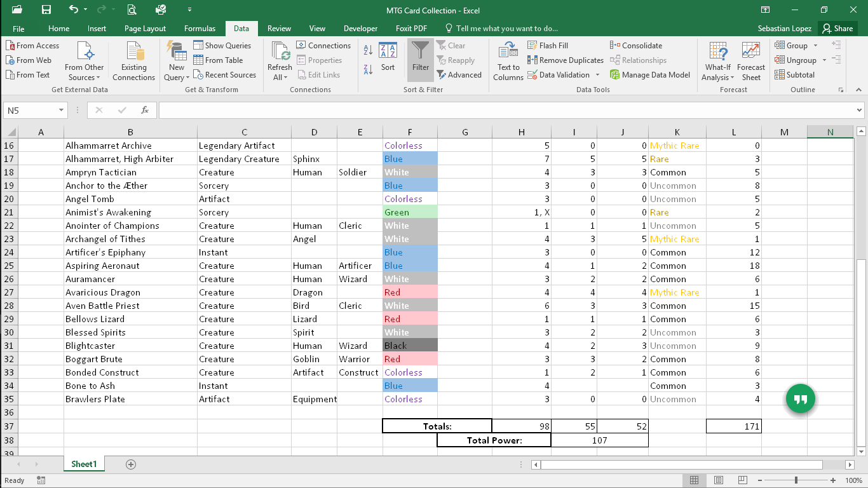Add a new sheet with plus button
This screenshot has height=488, width=868.
point(131,464)
